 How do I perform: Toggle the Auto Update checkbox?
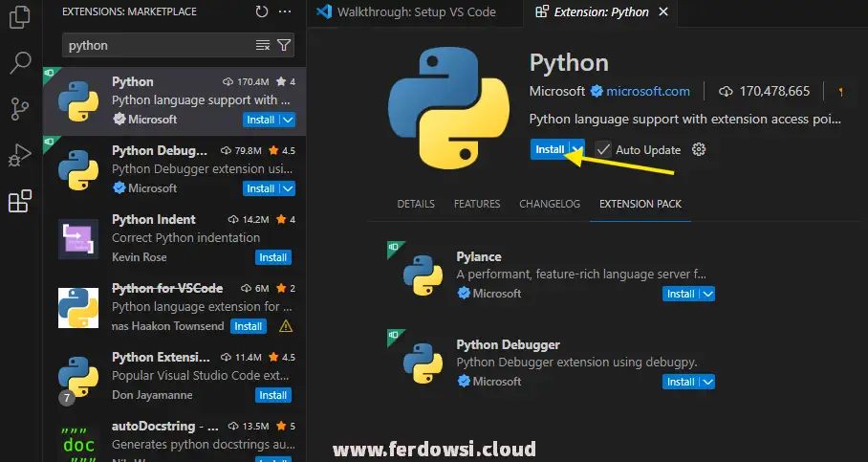[x=603, y=149]
